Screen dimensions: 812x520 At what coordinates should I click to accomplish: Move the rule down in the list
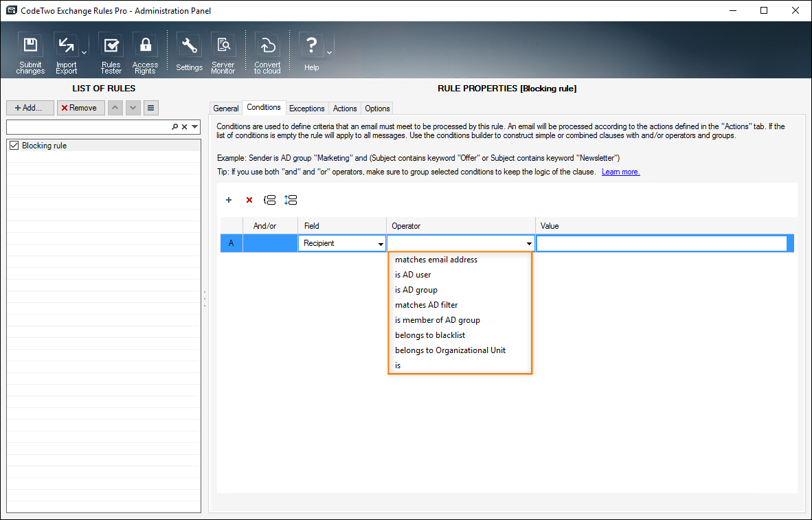pos(133,108)
